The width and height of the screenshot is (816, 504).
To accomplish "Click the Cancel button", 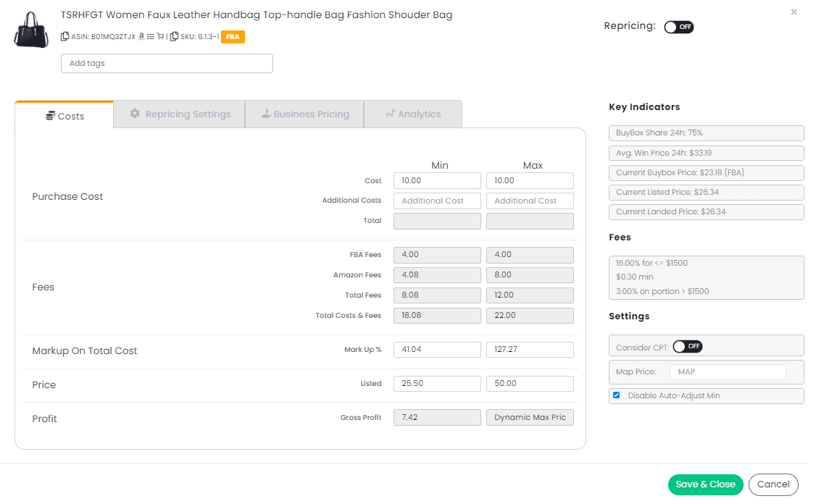I will coord(773,484).
